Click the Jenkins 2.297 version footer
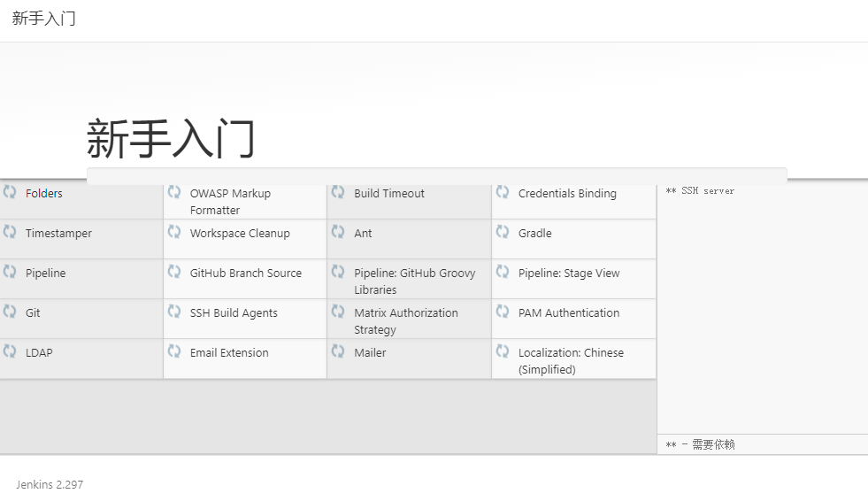This screenshot has height=501, width=868. click(50, 484)
